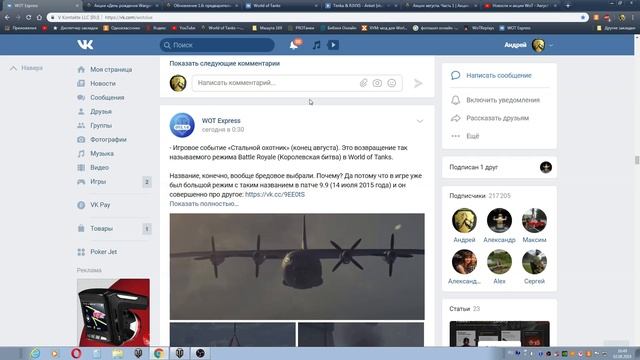The height and width of the screenshot is (360, 640).
Task: Open Chrome from the taskbar
Action: 159,353
